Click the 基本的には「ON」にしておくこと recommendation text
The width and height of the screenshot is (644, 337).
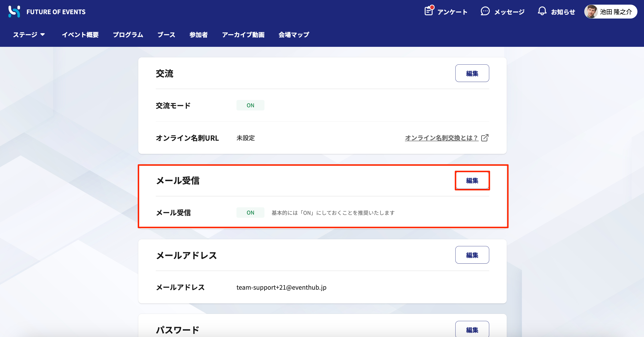[x=333, y=213]
